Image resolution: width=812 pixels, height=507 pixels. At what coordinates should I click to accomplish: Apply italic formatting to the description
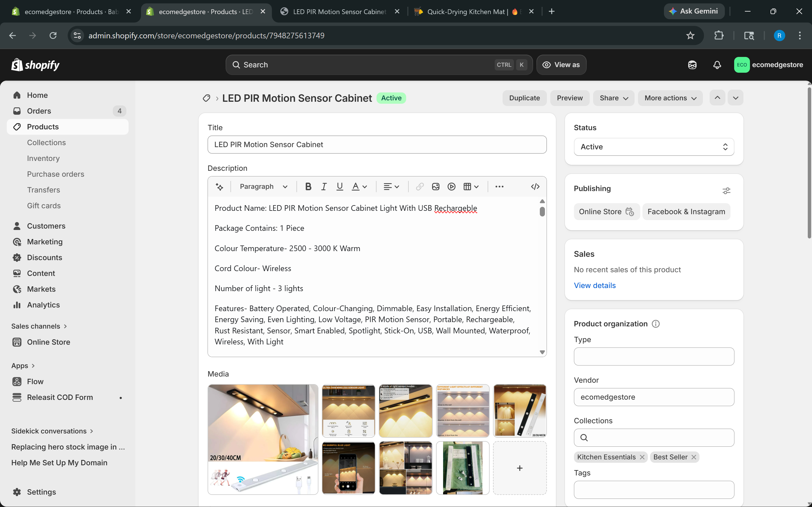(x=324, y=187)
